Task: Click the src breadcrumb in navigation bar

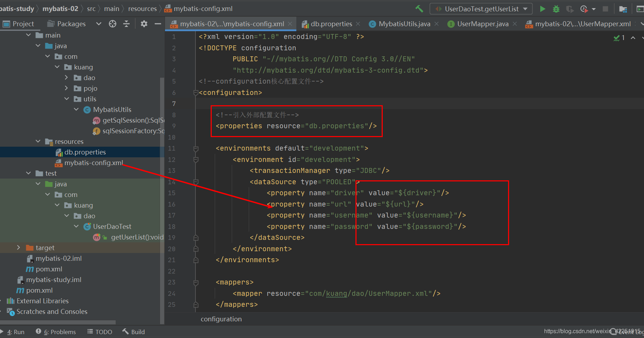Action: pyautogui.click(x=91, y=9)
